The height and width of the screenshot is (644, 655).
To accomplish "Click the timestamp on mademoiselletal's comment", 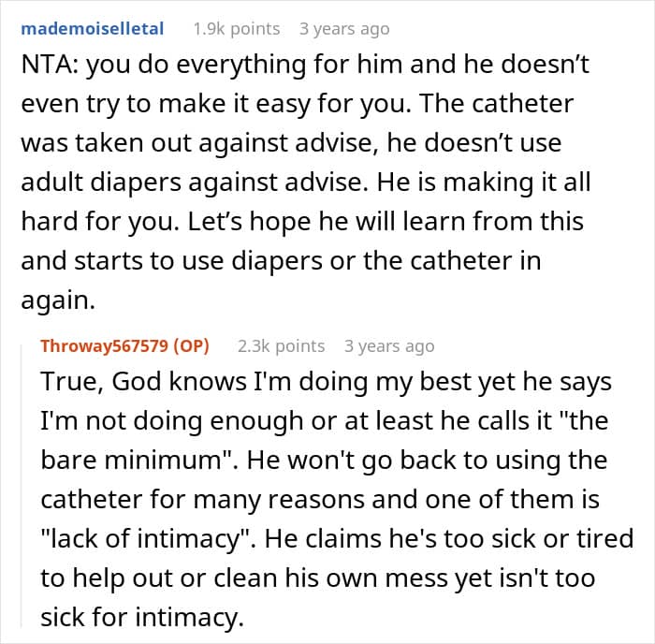I will coord(343,28).
